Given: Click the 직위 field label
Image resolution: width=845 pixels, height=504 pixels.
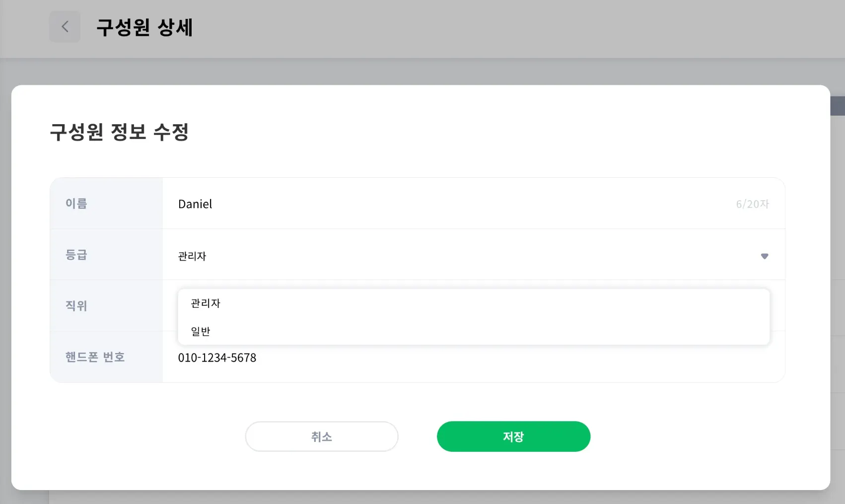Looking at the screenshot, I should click(76, 306).
